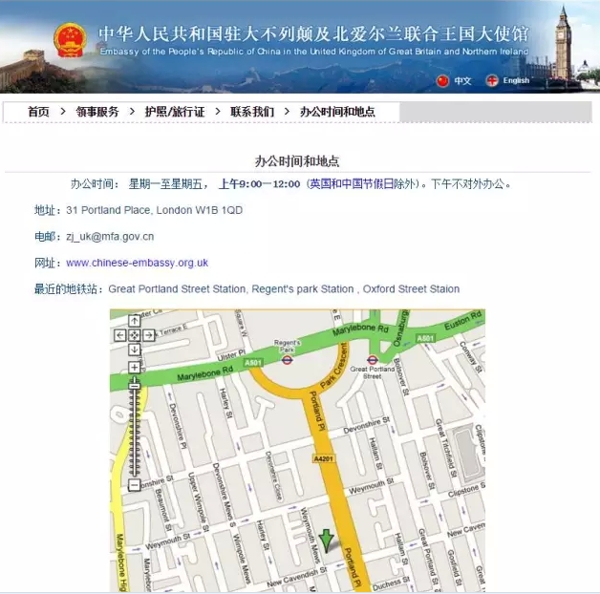The width and height of the screenshot is (600, 594).
Task: Zoom out the map with minus button
Action: click(x=134, y=485)
